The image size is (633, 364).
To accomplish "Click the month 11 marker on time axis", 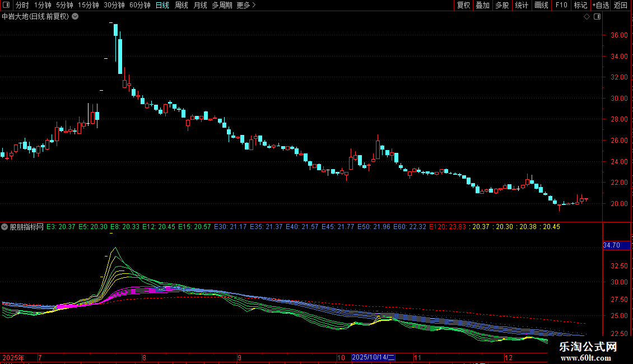I will [x=417, y=357].
